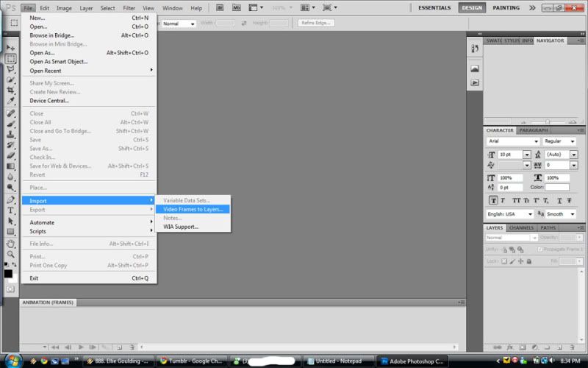Toggle All Caps in Character panel
This screenshot has width=588, height=368.
[x=516, y=200]
